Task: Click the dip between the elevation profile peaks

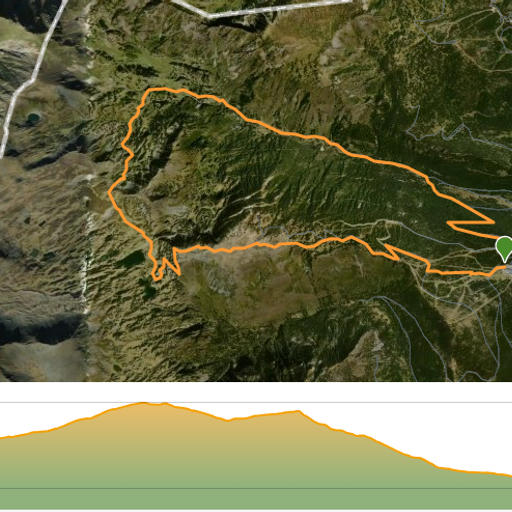Action: coord(228,420)
